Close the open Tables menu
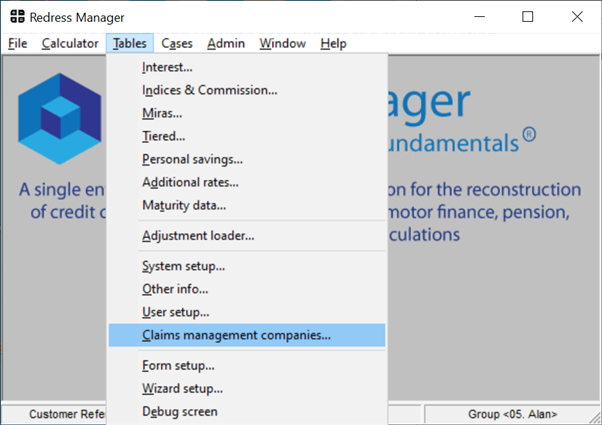The width and height of the screenshot is (602, 425). coord(130,43)
